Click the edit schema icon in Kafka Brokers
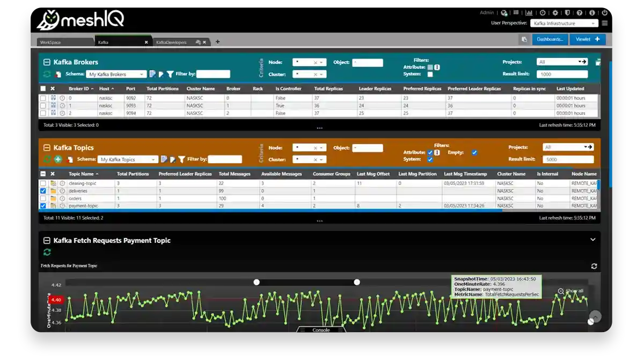The image size is (644, 361). tap(152, 74)
